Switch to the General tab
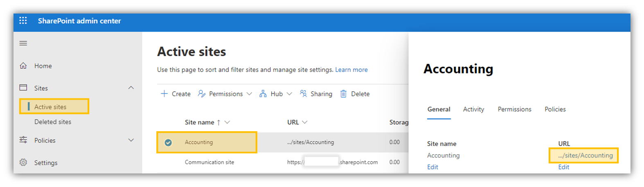Screen dimensions: 644x187 point(439,109)
